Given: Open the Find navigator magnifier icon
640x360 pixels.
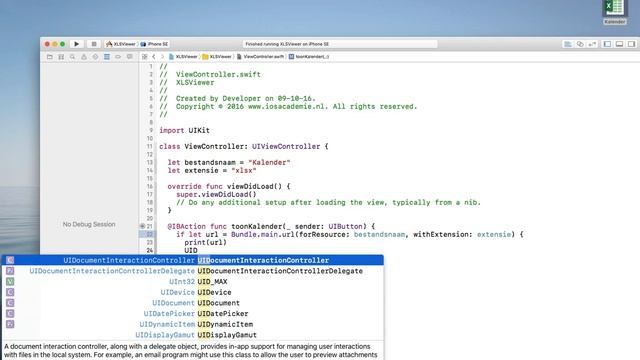Looking at the screenshot, I should click(72, 57).
